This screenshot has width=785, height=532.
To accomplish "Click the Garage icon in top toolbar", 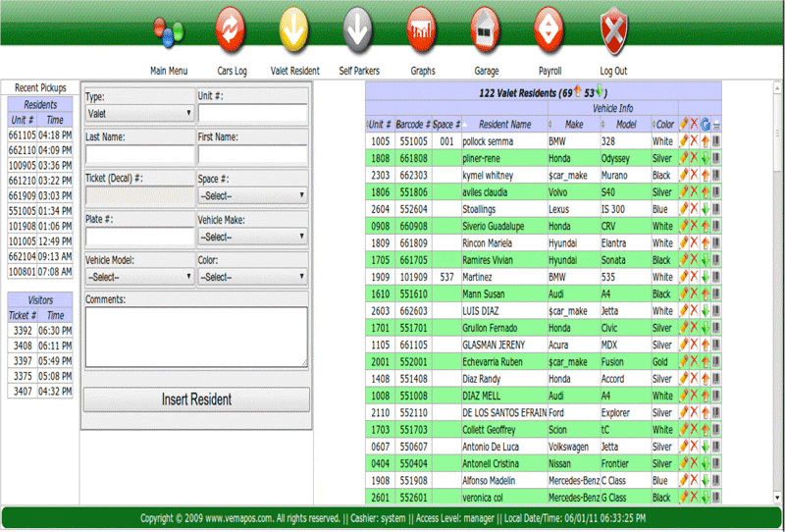I will (x=486, y=29).
